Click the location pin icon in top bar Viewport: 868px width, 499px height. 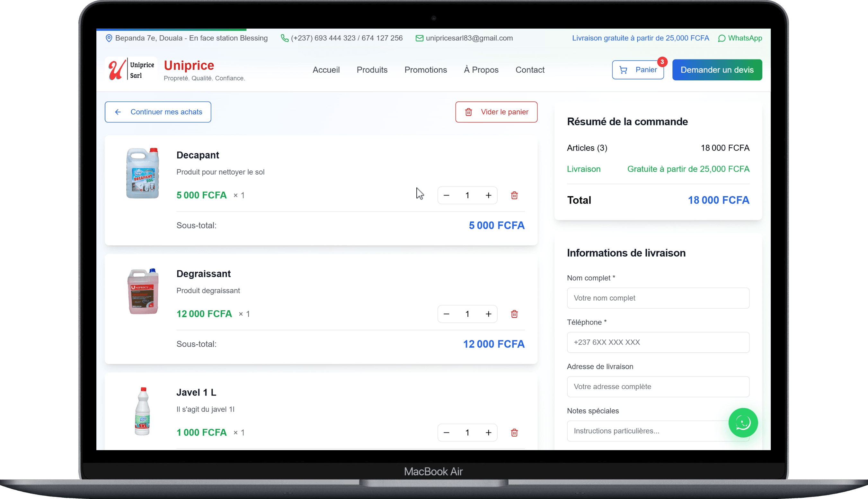point(109,38)
